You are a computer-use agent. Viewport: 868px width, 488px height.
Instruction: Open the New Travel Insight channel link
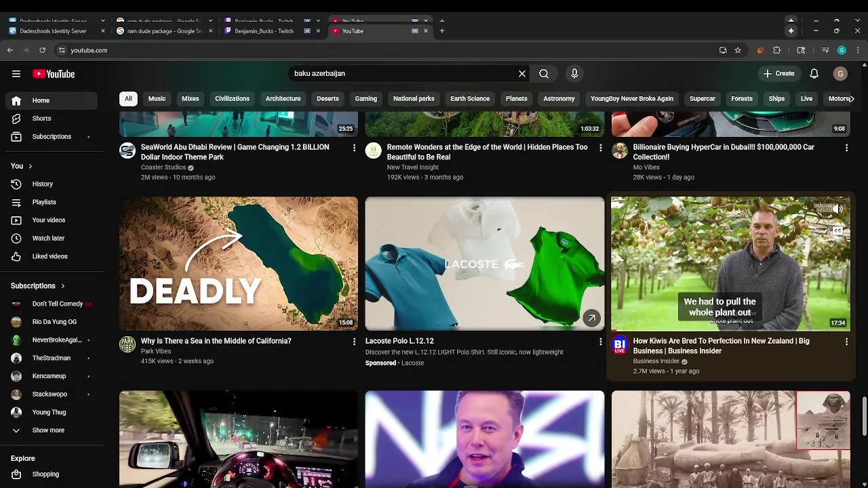(412, 167)
